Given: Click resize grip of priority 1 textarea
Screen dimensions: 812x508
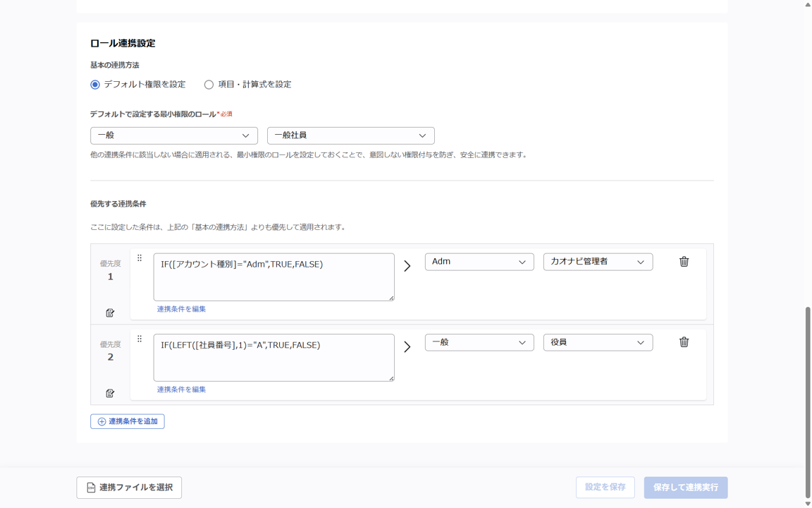Looking at the screenshot, I should coord(391,298).
